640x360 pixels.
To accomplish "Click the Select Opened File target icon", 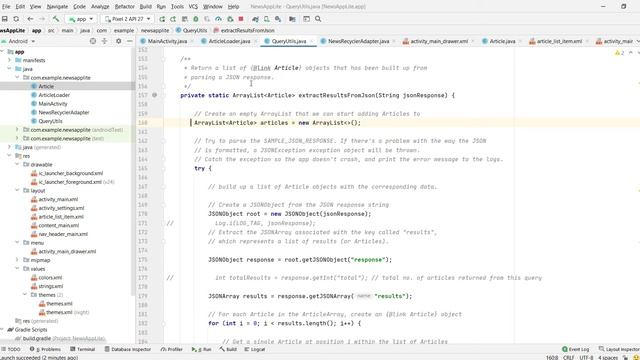I will tap(93, 41).
